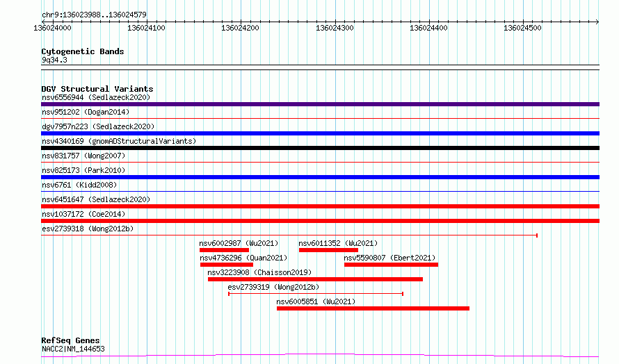This screenshot has width=619, height=364.
Task: Click the thin esv2739318 variant line
Action: [x=289, y=235]
